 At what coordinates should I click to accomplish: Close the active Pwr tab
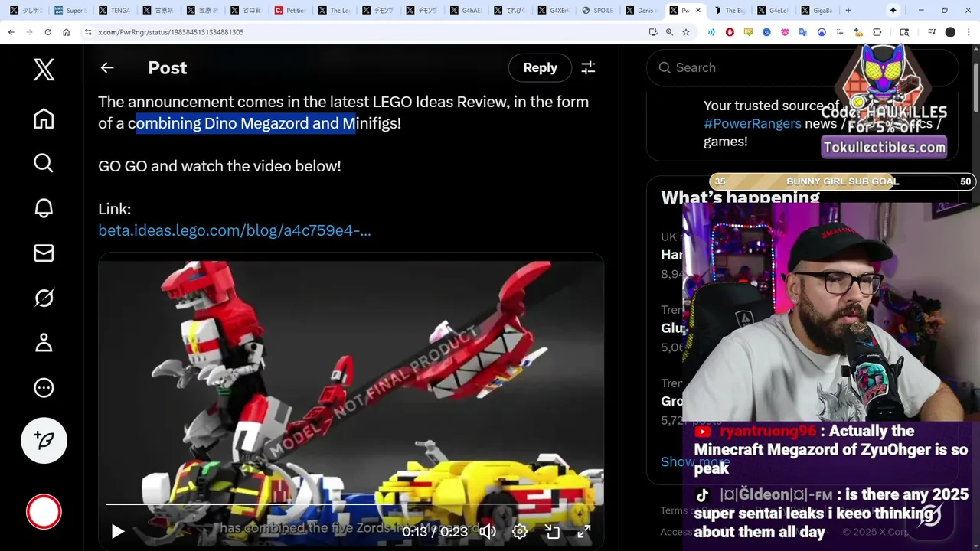[697, 11]
